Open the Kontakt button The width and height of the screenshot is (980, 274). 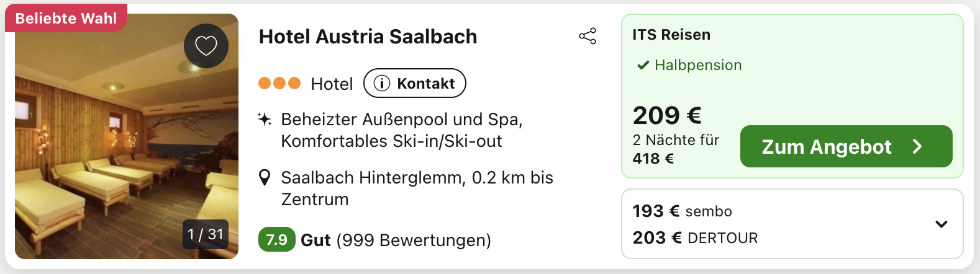coord(415,83)
